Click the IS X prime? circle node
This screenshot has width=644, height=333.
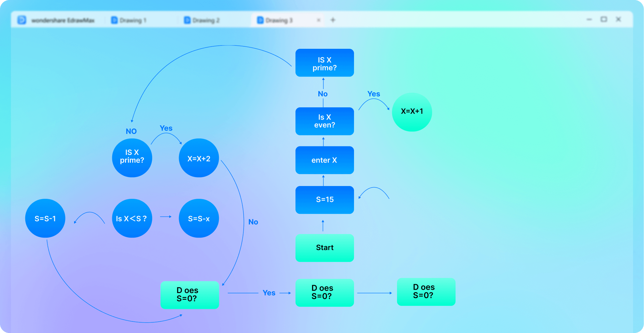[x=132, y=157]
